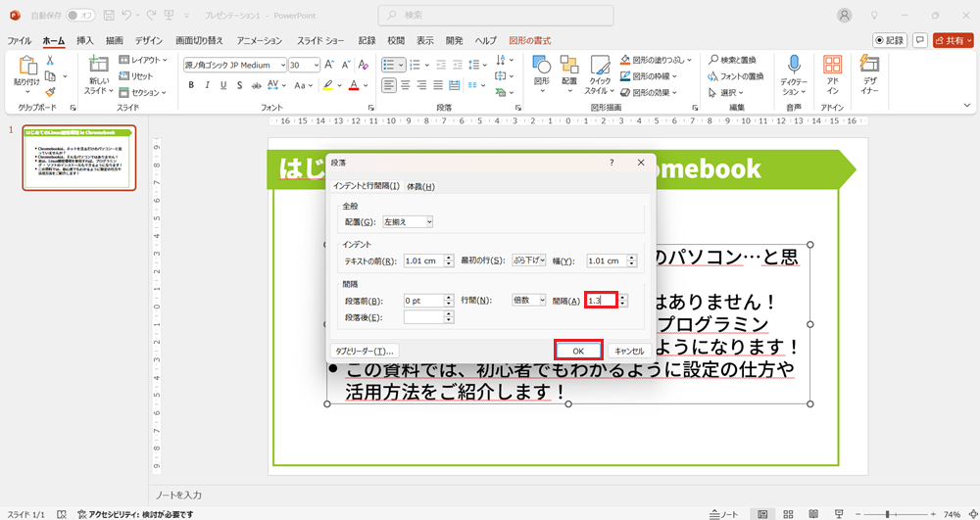Click Cancel (キャンセル) in paragraph dialog

click(x=629, y=351)
